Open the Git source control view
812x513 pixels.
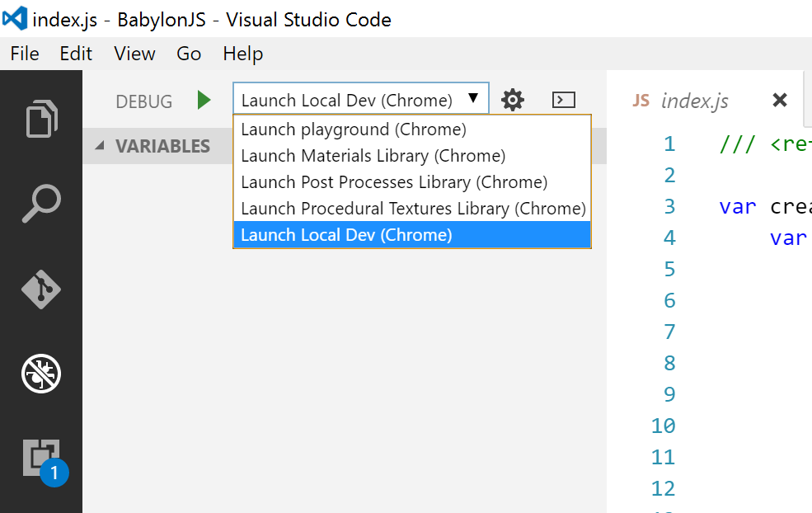tap(41, 289)
